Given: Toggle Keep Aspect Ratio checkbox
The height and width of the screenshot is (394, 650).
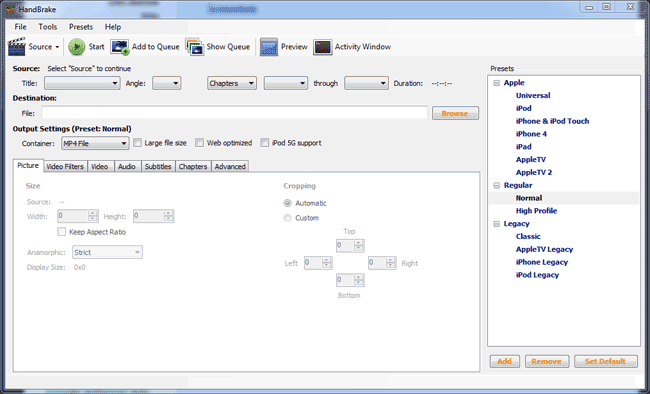Looking at the screenshot, I should pyautogui.click(x=62, y=232).
